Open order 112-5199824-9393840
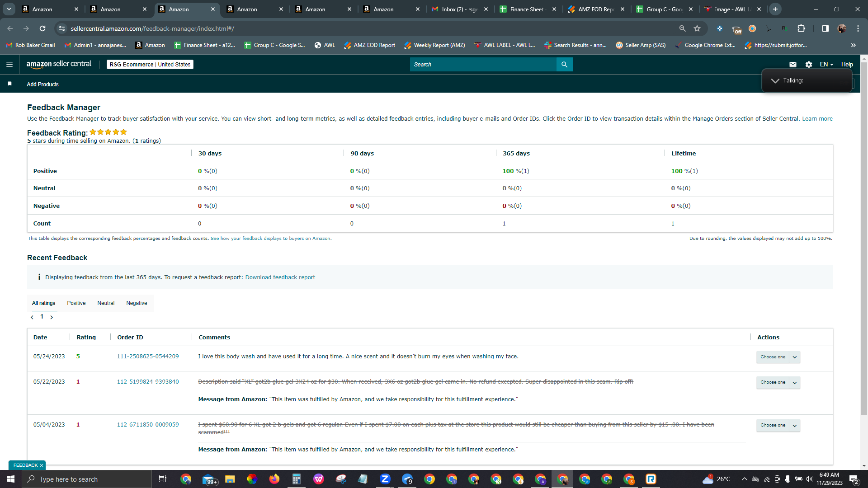868x488 pixels. 148,382
